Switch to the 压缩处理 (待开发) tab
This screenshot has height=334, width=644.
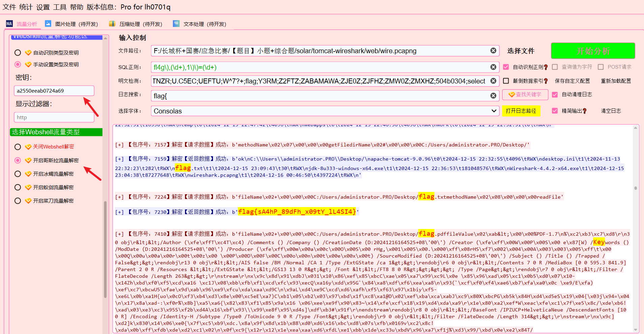(135, 24)
